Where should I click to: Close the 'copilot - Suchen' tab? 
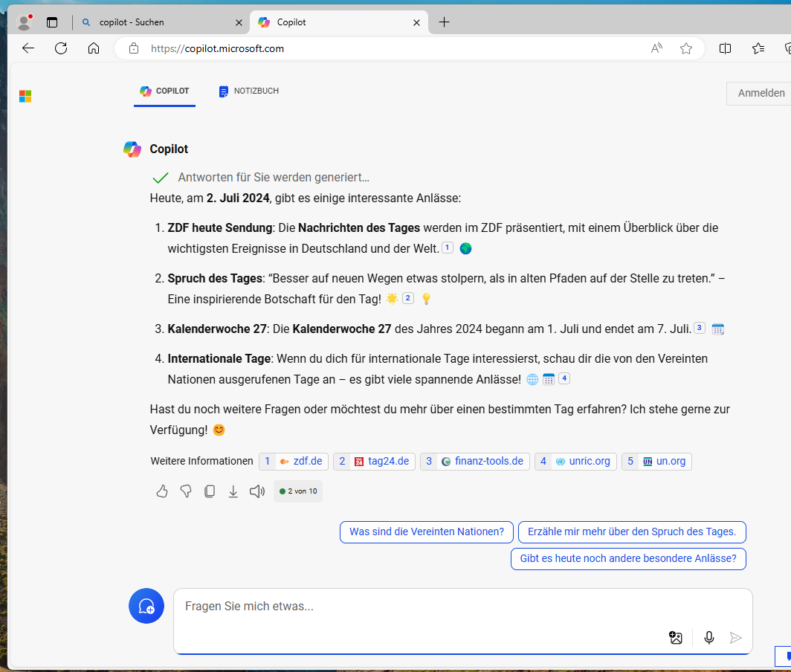(x=239, y=23)
